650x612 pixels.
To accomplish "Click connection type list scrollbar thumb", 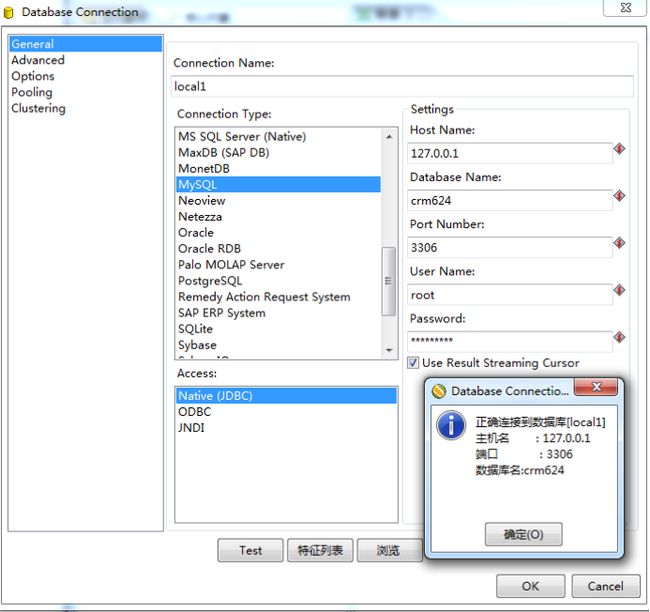I will [x=388, y=281].
